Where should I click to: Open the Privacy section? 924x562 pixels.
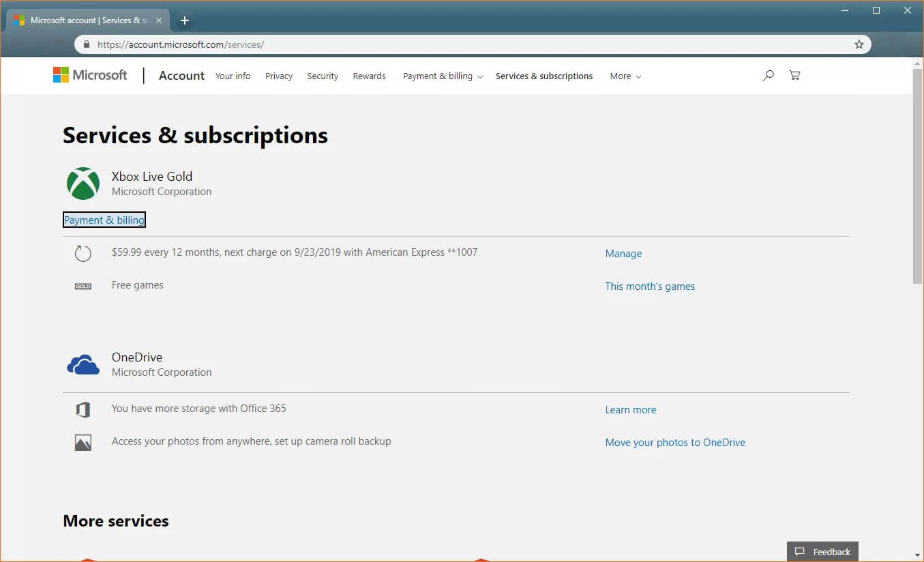[x=279, y=76]
